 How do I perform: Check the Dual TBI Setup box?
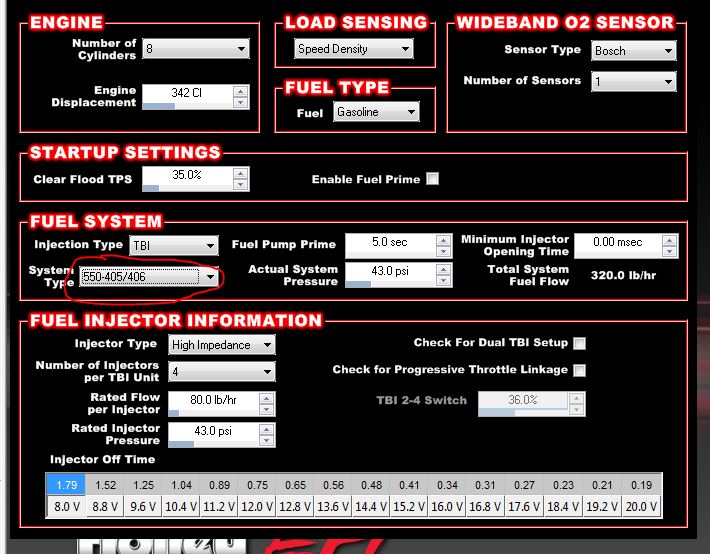tap(579, 343)
